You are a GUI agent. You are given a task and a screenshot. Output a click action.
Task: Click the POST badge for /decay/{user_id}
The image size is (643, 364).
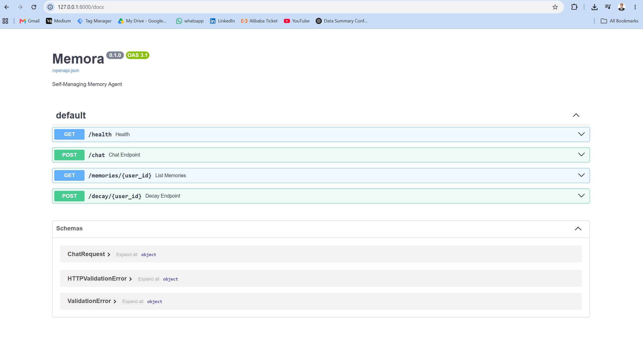[69, 196]
